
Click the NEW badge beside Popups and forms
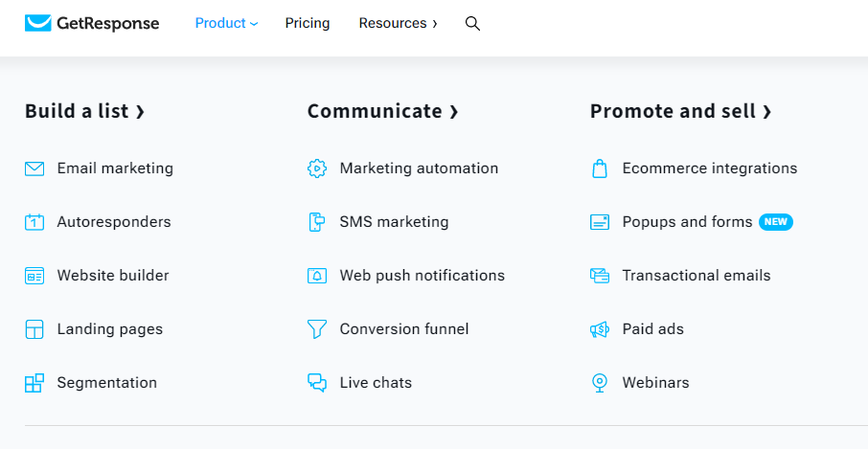(776, 222)
